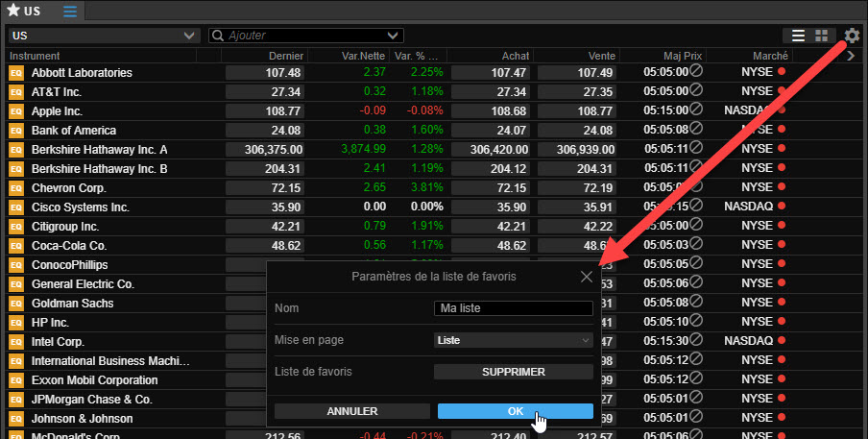Screen dimensions: 868x439
Task: Click SUPPRIMER to delete the watchlist
Action: pos(513,372)
